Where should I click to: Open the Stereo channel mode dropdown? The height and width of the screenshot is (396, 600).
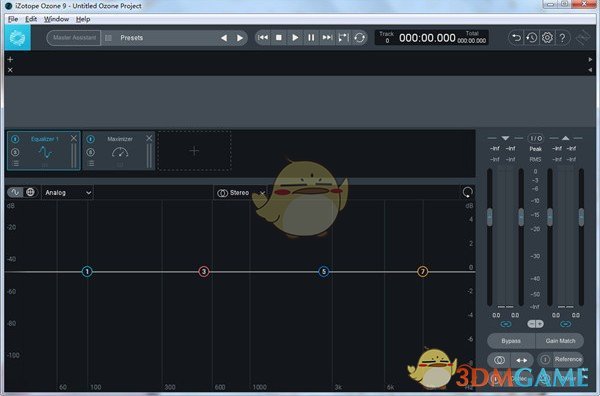[x=240, y=193]
